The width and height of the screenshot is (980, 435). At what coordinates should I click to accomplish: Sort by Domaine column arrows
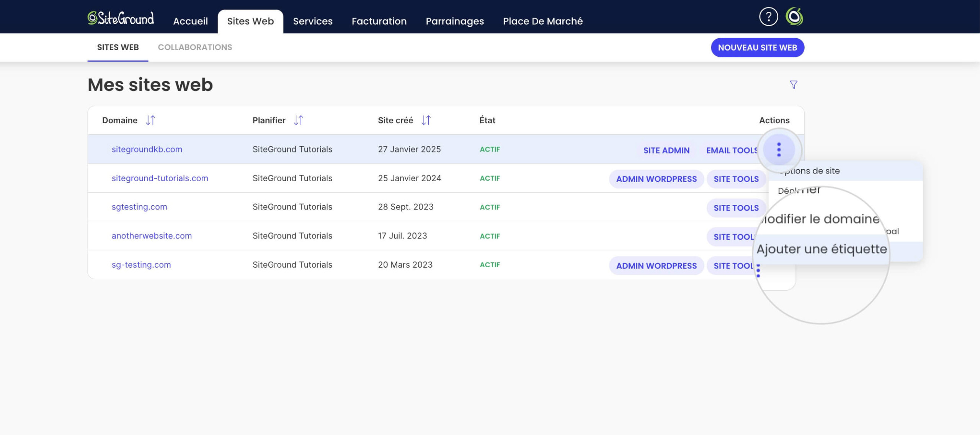coord(150,120)
